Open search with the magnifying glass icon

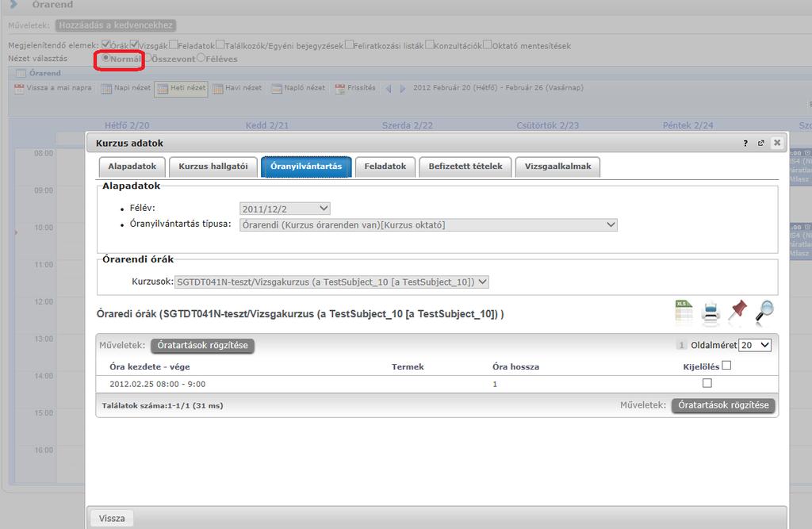tap(764, 312)
